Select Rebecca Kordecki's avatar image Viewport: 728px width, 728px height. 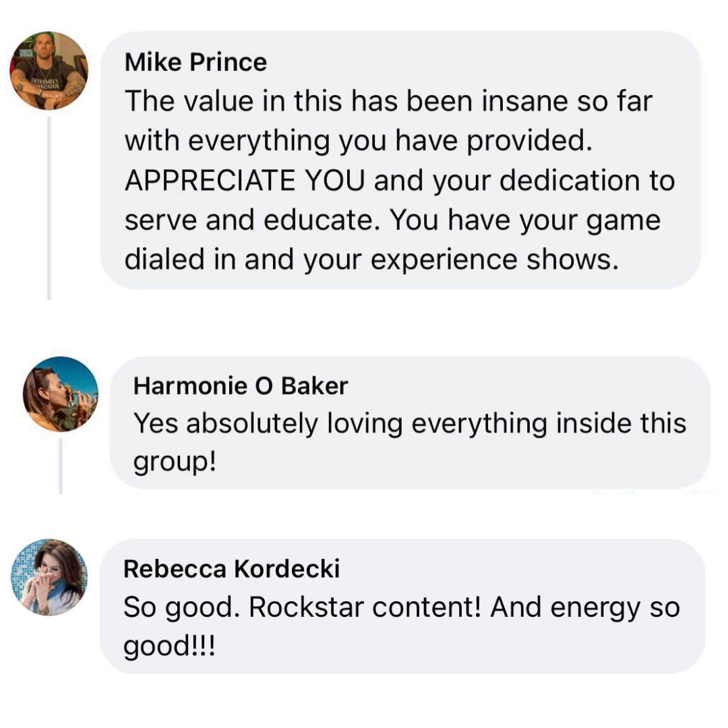coord(49,577)
